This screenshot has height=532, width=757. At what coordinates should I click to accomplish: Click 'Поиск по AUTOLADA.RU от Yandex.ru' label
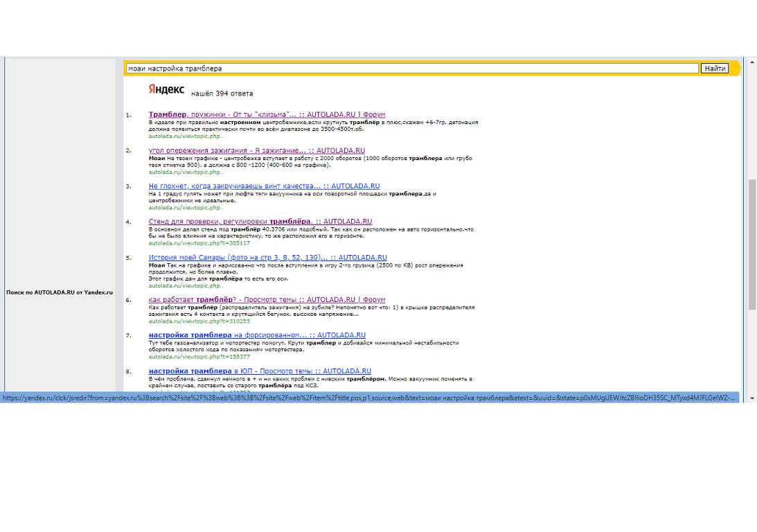click(x=60, y=293)
